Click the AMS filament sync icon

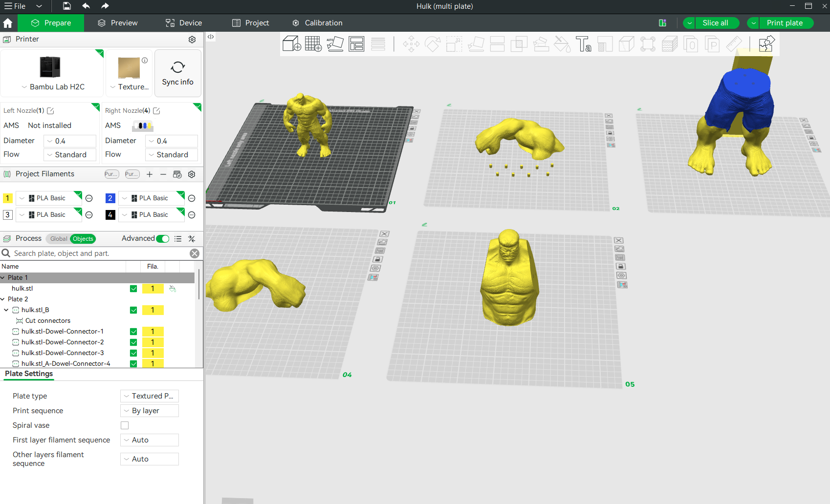tap(177, 174)
